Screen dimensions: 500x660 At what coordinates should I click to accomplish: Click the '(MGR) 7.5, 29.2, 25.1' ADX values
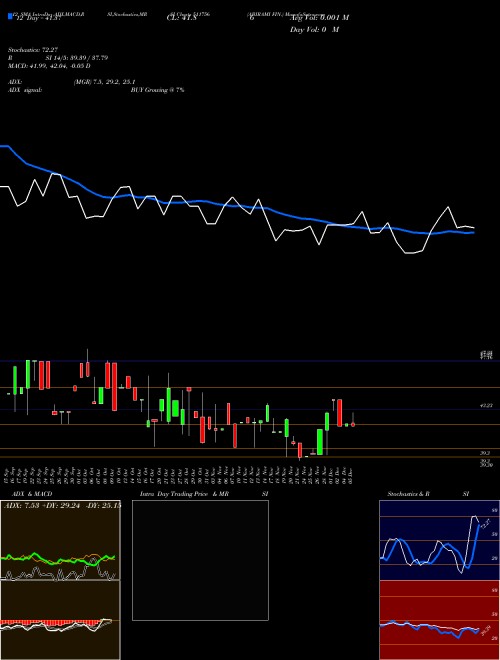coord(104,82)
